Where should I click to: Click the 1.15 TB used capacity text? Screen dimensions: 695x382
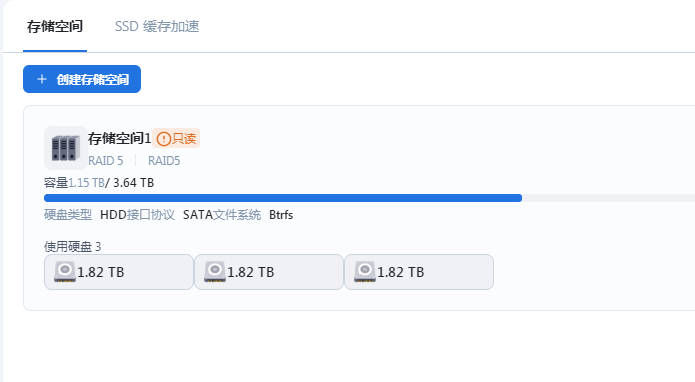[x=86, y=183]
